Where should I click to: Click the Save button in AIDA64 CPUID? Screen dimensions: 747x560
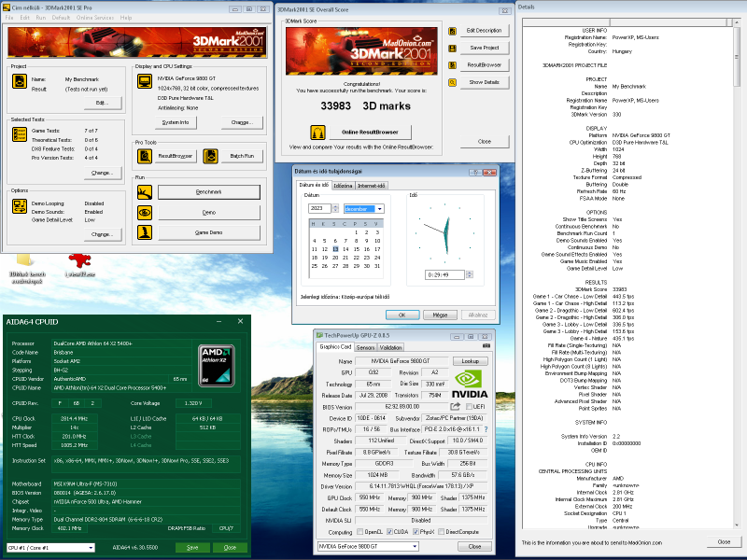192,548
